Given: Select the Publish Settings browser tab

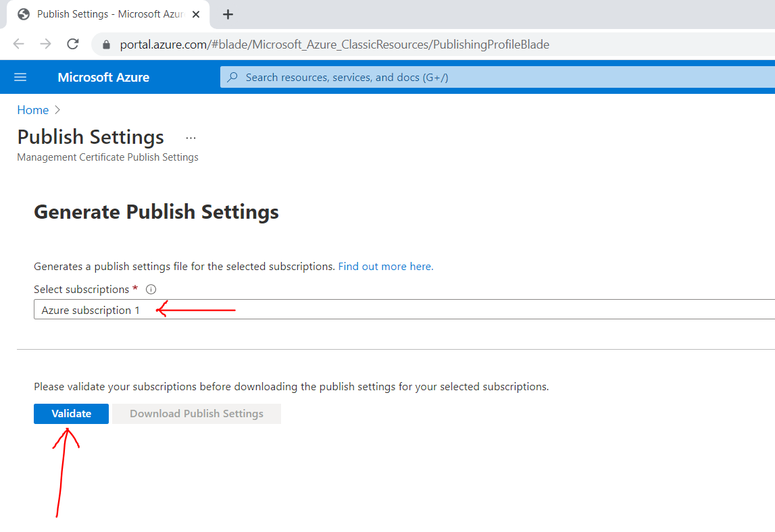Looking at the screenshot, I should pos(108,14).
